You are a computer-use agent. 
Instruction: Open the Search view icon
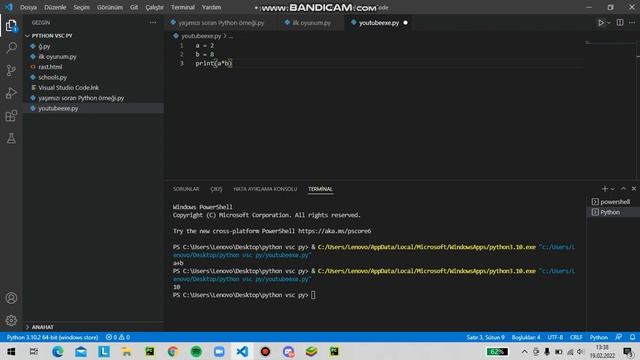[11, 48]
